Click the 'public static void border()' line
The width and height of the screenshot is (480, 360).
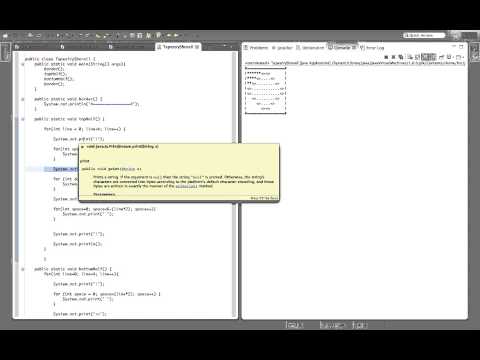pos(68,99)
